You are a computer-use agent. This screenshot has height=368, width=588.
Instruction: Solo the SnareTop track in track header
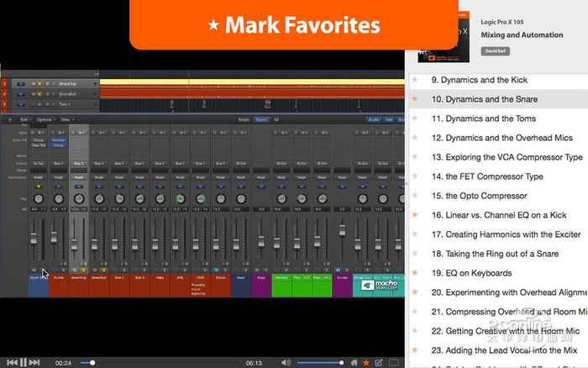pos(39,84)
